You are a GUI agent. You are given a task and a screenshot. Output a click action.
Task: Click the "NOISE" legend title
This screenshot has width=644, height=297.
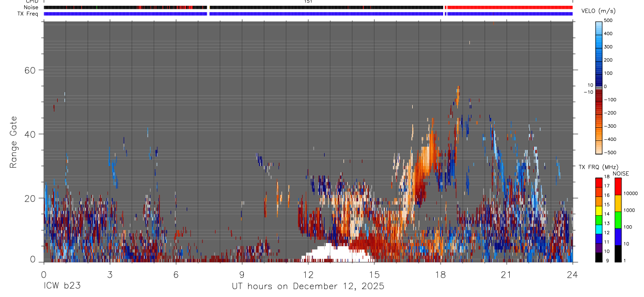tap(621, 173)
